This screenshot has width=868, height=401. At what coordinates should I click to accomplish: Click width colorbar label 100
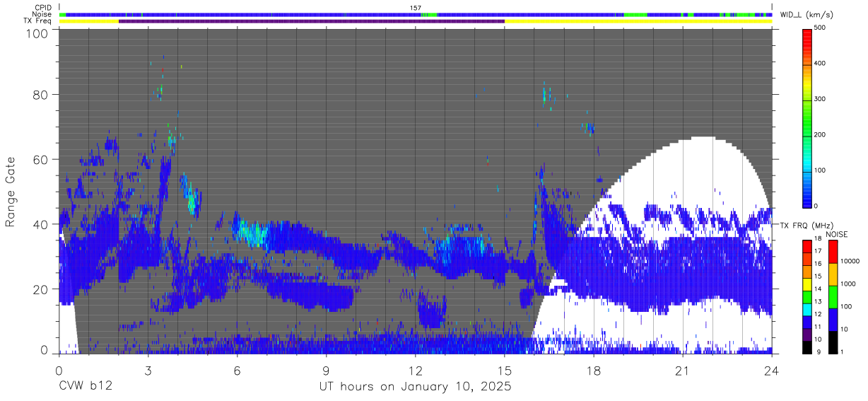[x=820, y=170]
